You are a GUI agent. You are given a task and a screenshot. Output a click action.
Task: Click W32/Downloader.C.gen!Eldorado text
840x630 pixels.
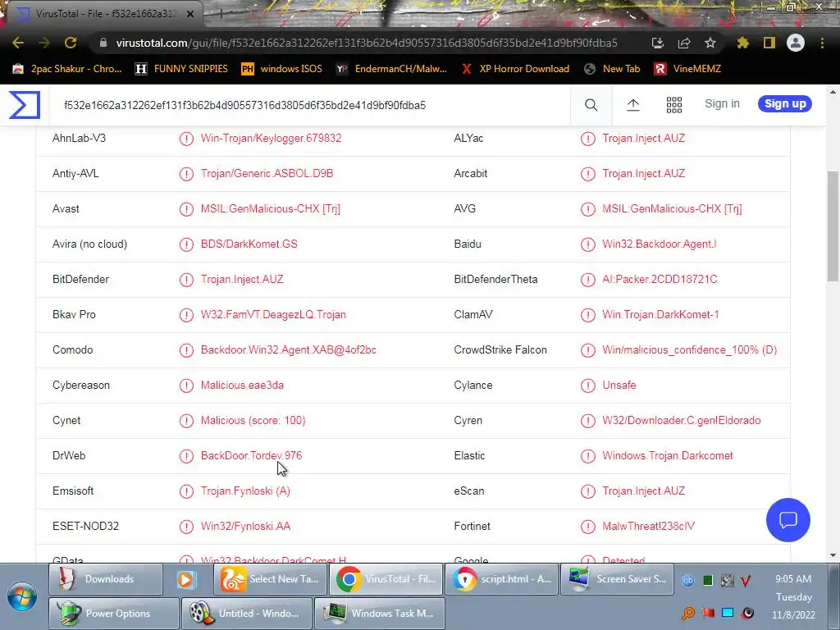click(682, 421)
